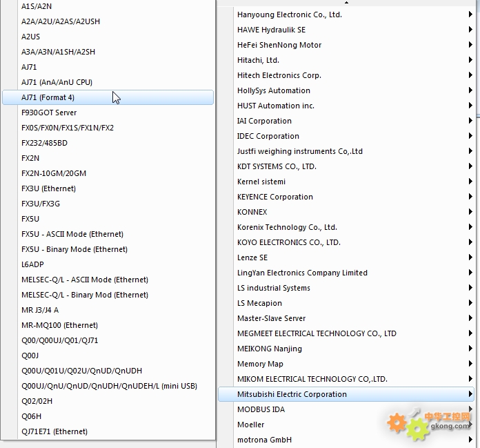This screenshot has width=480, height=448.
Task: Open motrona GmbH entry
Action: 346,440
